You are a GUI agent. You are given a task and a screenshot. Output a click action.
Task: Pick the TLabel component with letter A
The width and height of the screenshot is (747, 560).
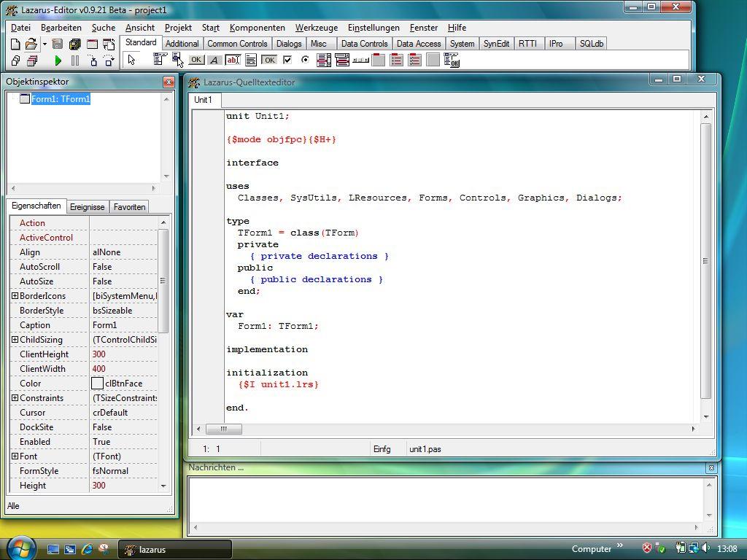click(214, 60)
